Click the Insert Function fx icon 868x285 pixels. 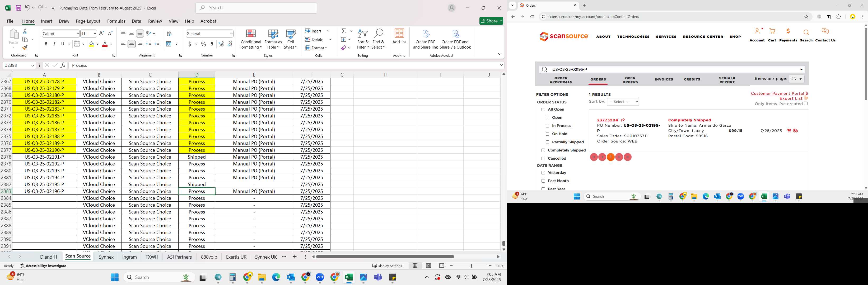[x=63, y=65]
